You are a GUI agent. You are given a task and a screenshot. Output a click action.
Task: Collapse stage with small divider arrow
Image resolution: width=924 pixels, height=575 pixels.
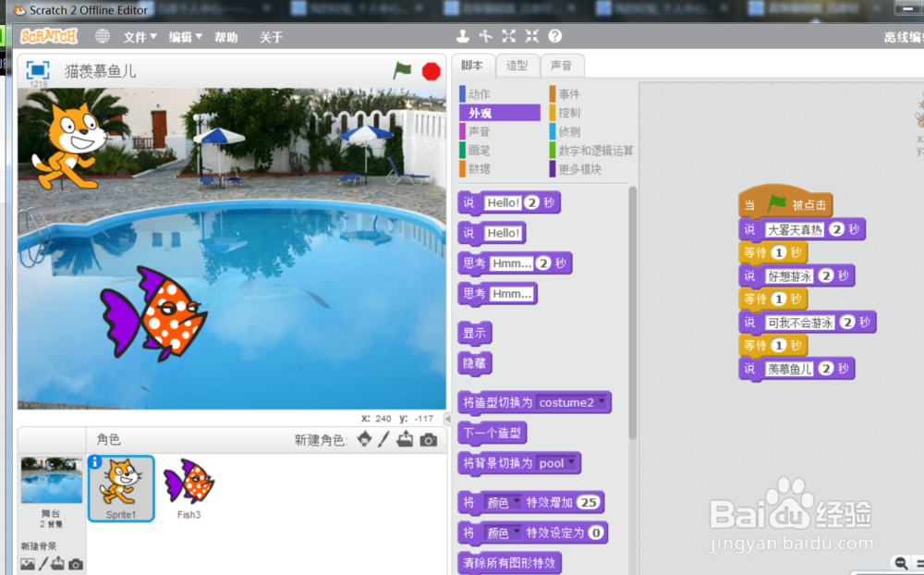coord(447,419)
